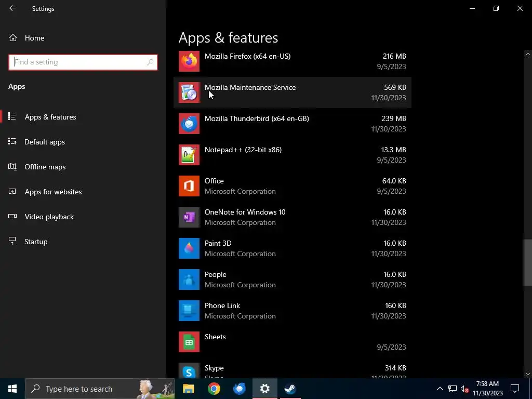The image size is (532, 399).
Task: Click the scrollbar down arrow
Action: point(528,374)
